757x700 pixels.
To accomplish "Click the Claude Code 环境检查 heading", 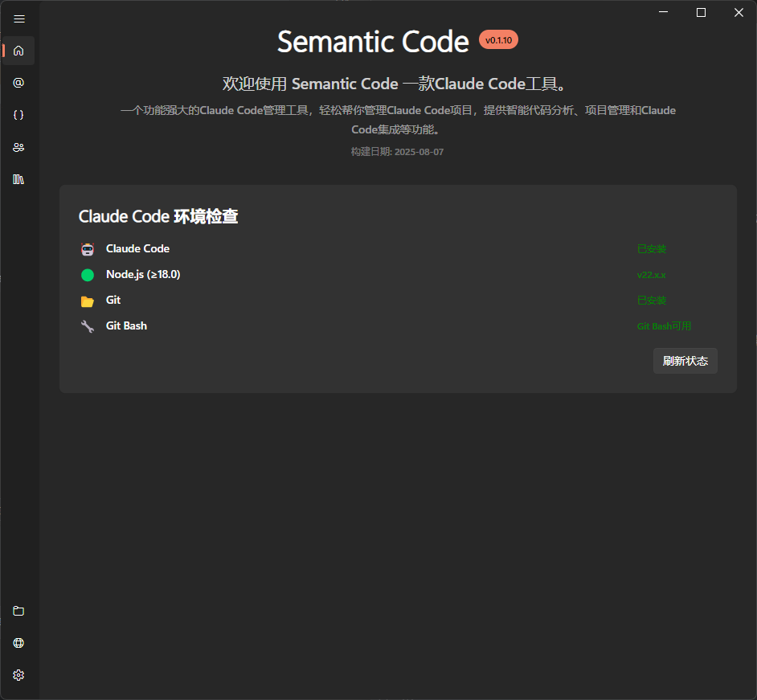I will [158, 216].
